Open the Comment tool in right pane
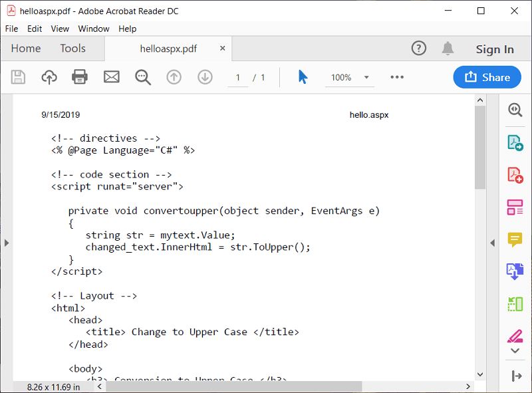This screenshot has width=532, height=393. point(515,239)
